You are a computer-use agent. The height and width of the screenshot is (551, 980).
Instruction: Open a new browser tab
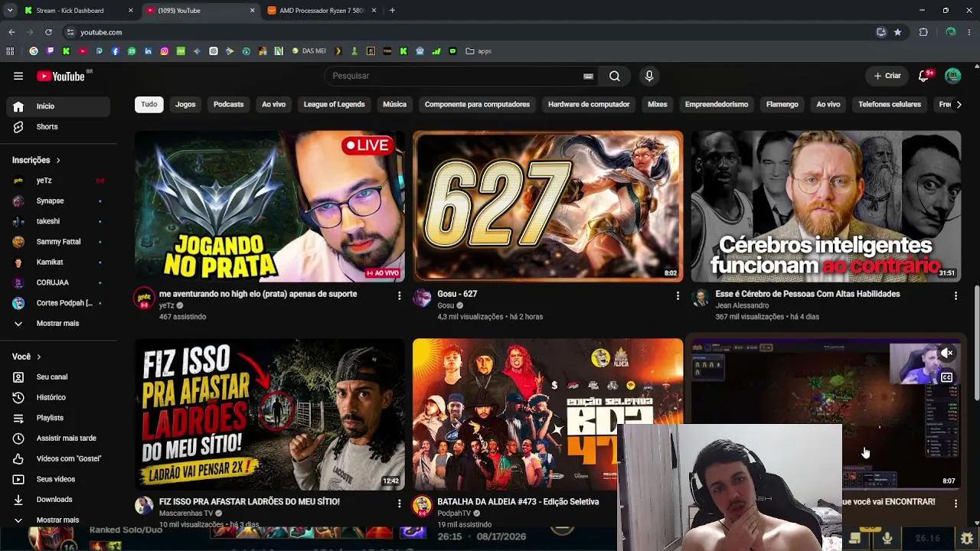pyautogui.click(x=392, y=11)
